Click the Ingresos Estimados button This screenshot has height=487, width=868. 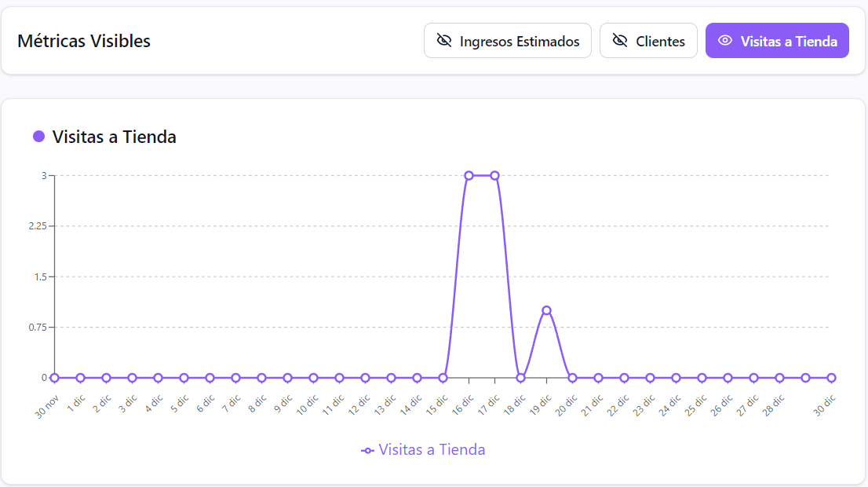tap(508, 39)
